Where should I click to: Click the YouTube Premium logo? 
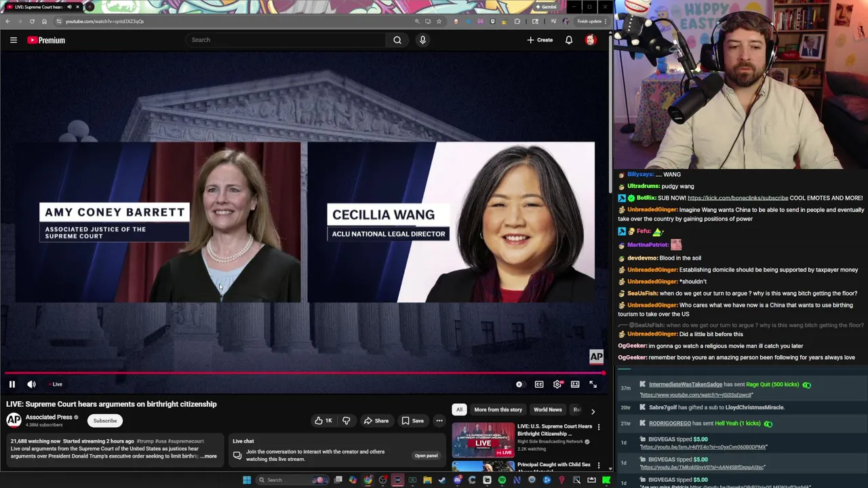tap(46, 40)
